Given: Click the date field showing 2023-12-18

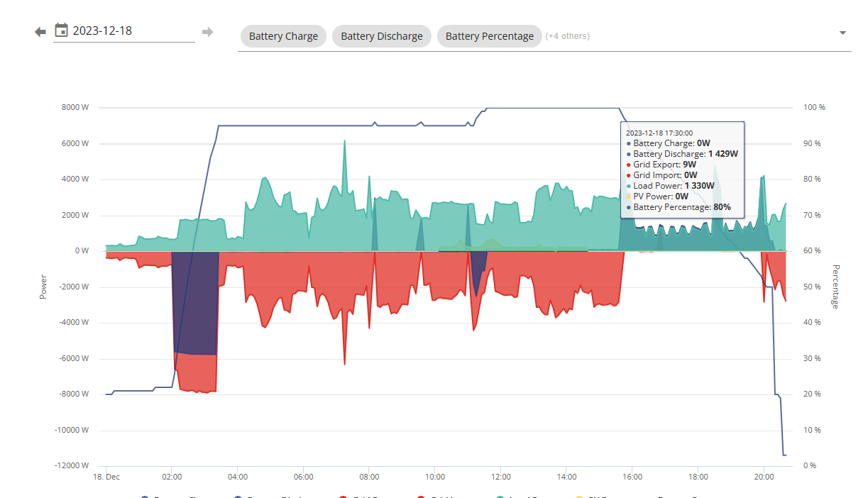Looking at the screenshot, I should [124, 31].
